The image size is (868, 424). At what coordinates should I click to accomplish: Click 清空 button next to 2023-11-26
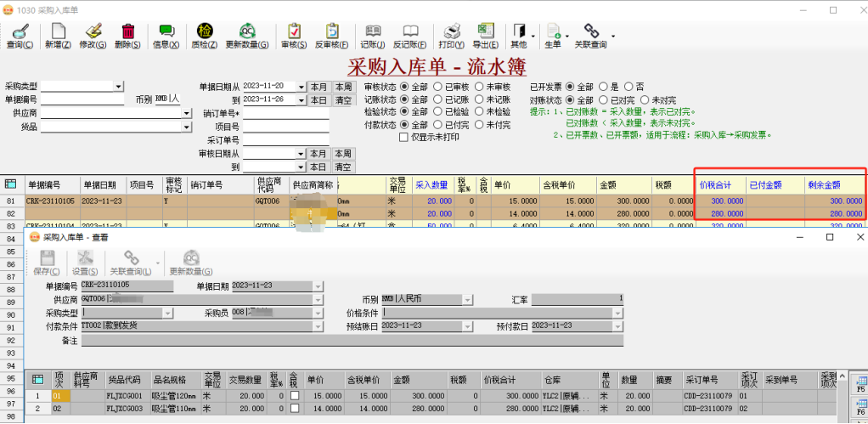(x=343, y=100)
